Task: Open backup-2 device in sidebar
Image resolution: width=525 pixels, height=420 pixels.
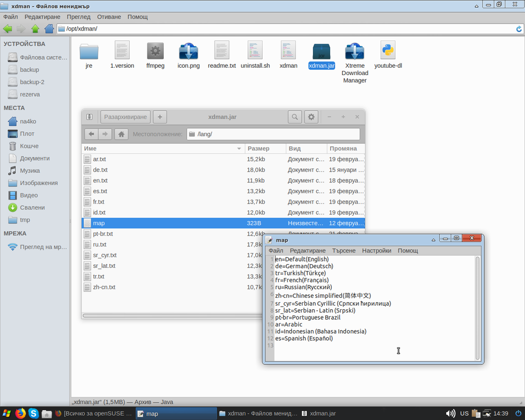Action: pos(26,82)
